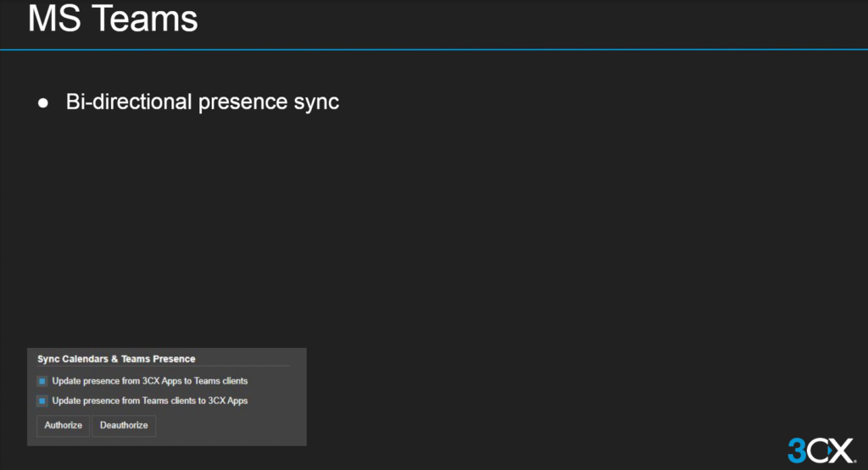The image size is (868, 470).
Task: Select the "MS Teams" slide title
Action: (113, 19)
